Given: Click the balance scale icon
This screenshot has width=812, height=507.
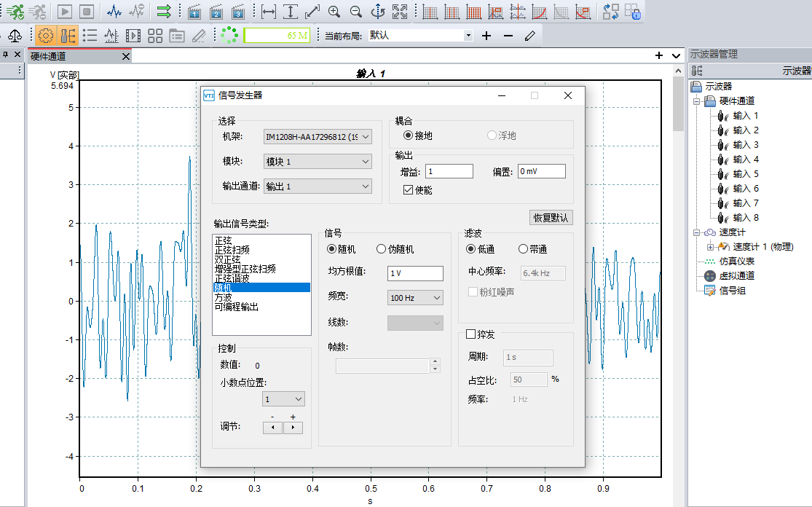Looking at the screenshot, I should [15, 36].
